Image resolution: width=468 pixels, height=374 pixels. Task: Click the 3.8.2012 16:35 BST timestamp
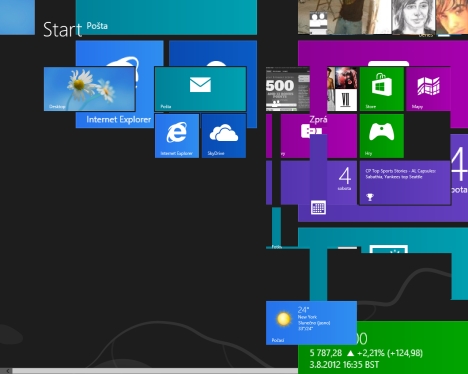[344, 365]
